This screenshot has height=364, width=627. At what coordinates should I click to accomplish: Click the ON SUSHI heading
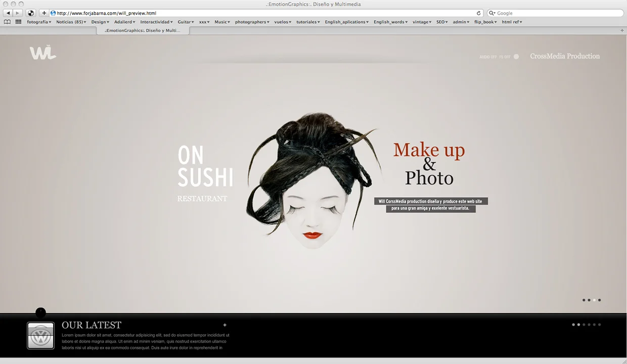click(205, 166)
